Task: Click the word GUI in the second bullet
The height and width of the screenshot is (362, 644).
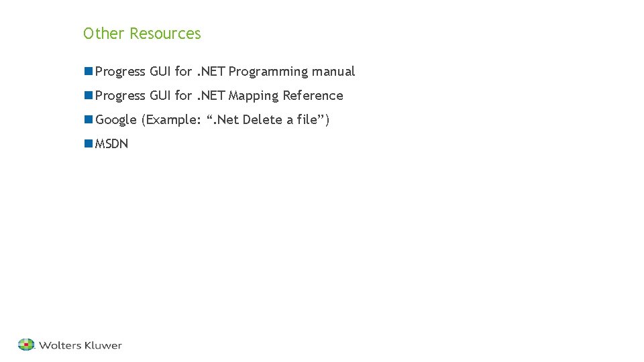Action: pyautogui.click(x=160, y=96)
